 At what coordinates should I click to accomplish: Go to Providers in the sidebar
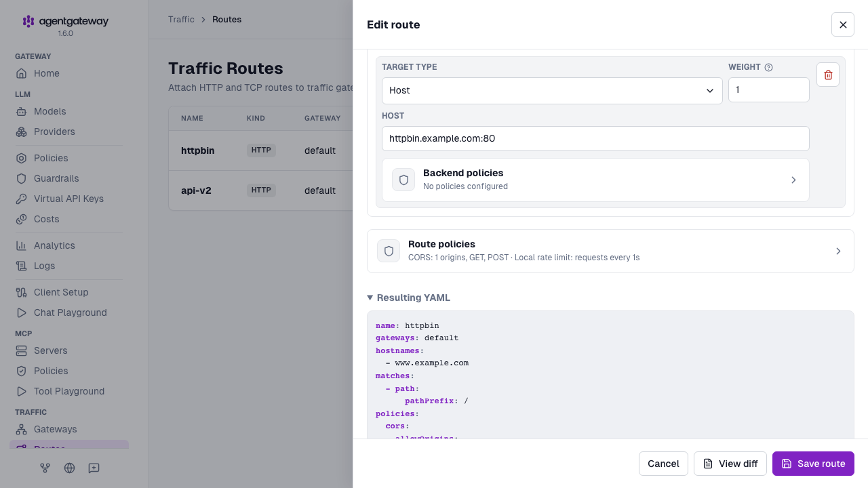(x=69, y=131)
